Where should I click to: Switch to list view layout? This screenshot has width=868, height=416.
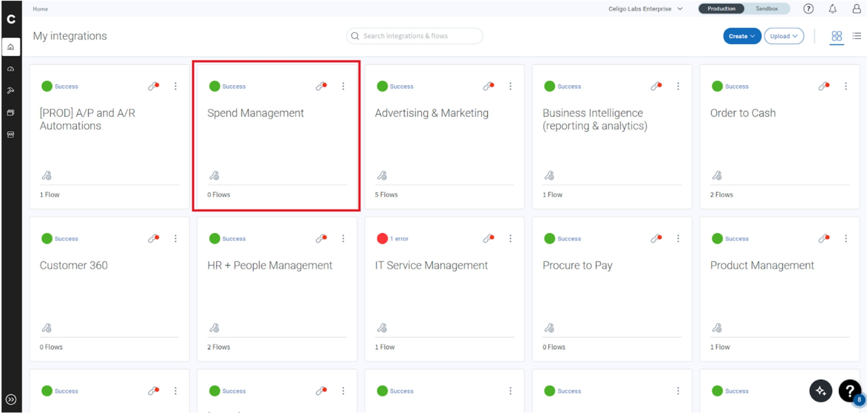[x=857, y=36]
